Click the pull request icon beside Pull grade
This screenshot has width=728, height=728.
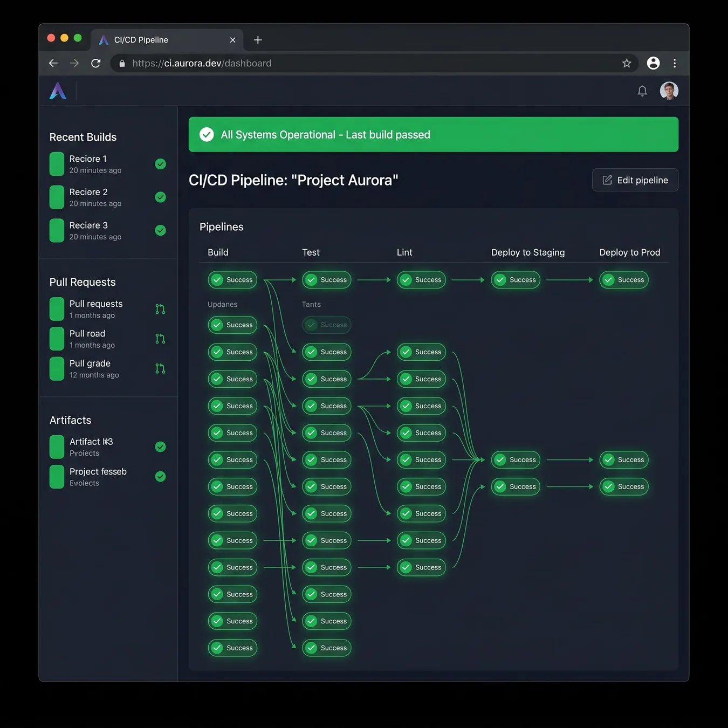[x=160, y=368]
